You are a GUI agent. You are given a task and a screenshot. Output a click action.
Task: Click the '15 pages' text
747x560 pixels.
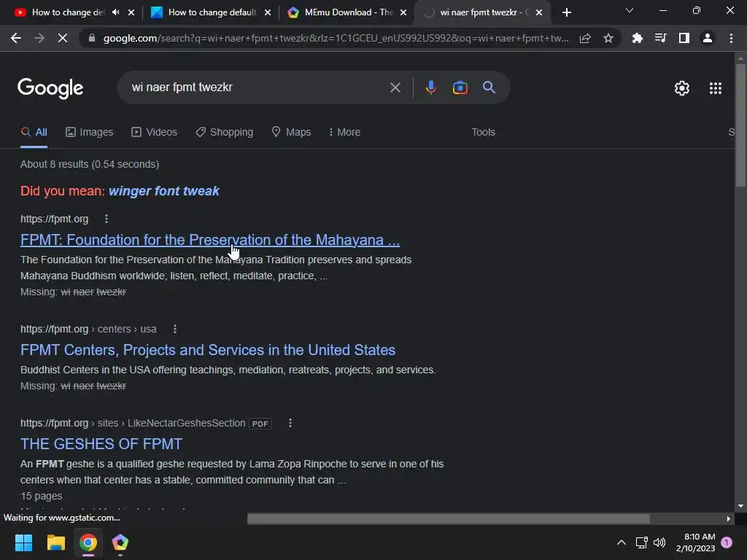tap(42, 496)
